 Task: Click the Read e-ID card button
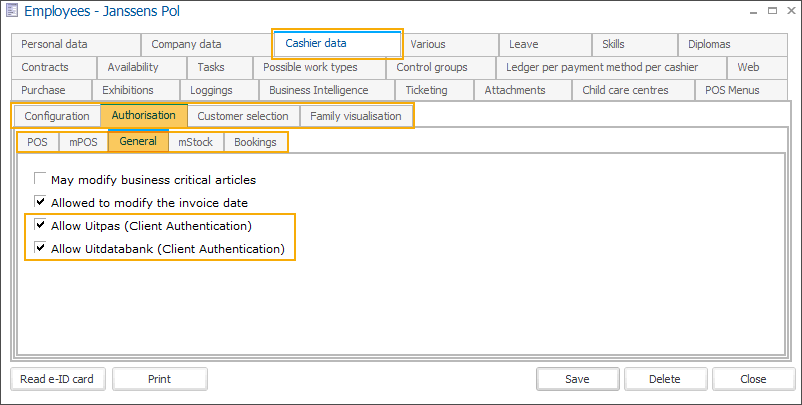click(57, 379)
